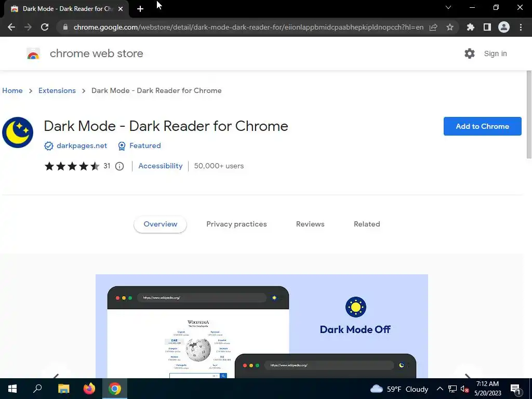Bookmark this tab with star icon
532x399 pixels.
[x=450, y=27]
